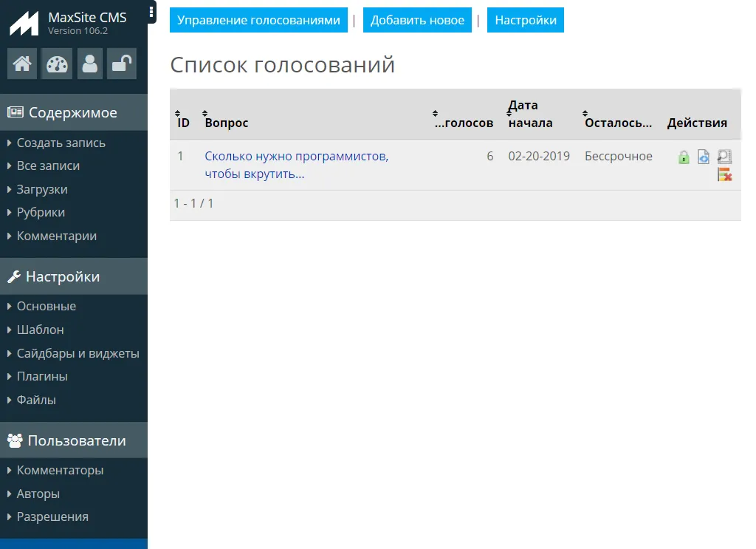The height and width of the screenshot is (549, 756).
Task: Click the home icon in the sidebar
Action: point(22,64)
